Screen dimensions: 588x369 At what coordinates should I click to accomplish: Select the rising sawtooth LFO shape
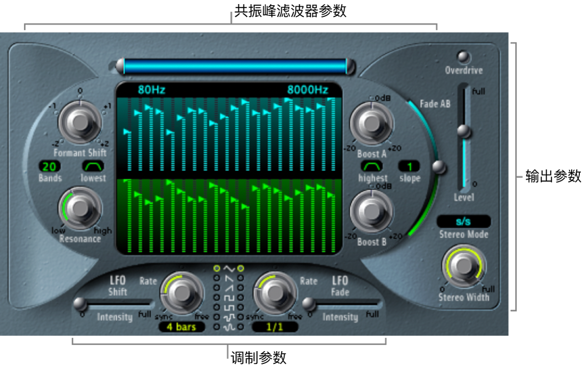coord(216,287)
